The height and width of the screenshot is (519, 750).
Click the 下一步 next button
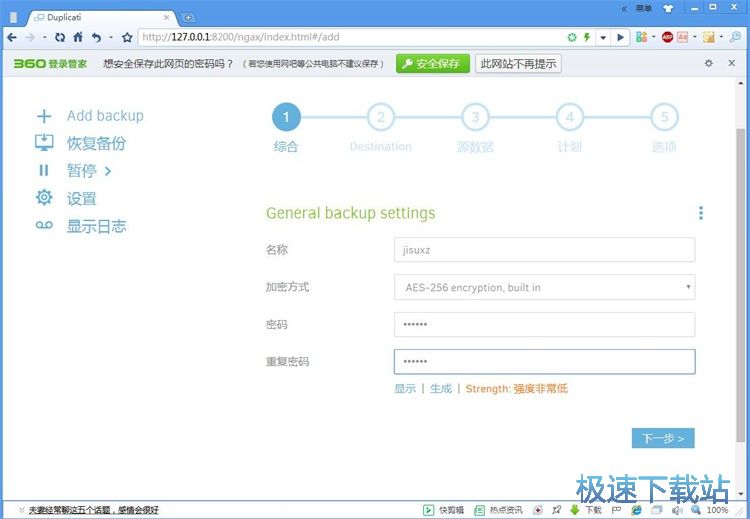point(663,438)
